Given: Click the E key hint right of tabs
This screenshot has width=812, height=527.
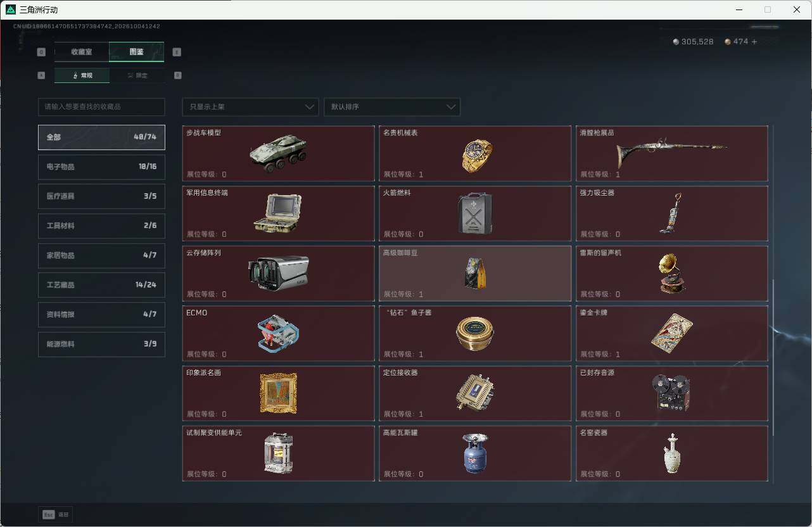Looking at the screenshot, I should tap(177, 52).
